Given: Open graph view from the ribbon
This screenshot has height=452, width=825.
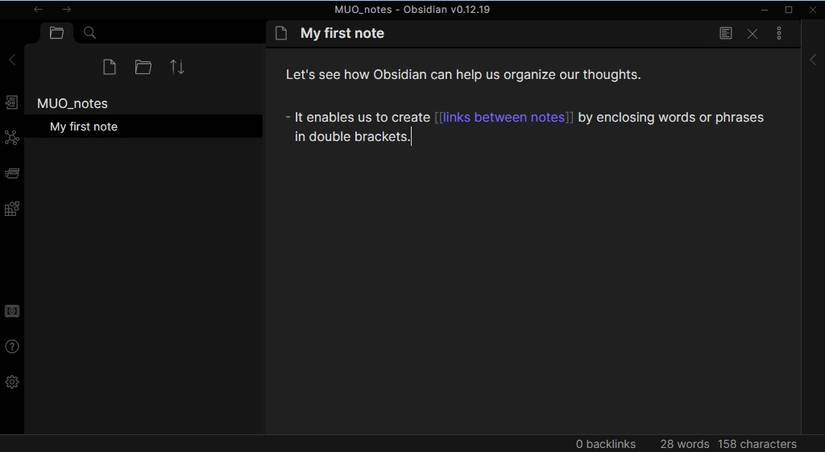Looking at the screenshot, I should coord(12,137).
